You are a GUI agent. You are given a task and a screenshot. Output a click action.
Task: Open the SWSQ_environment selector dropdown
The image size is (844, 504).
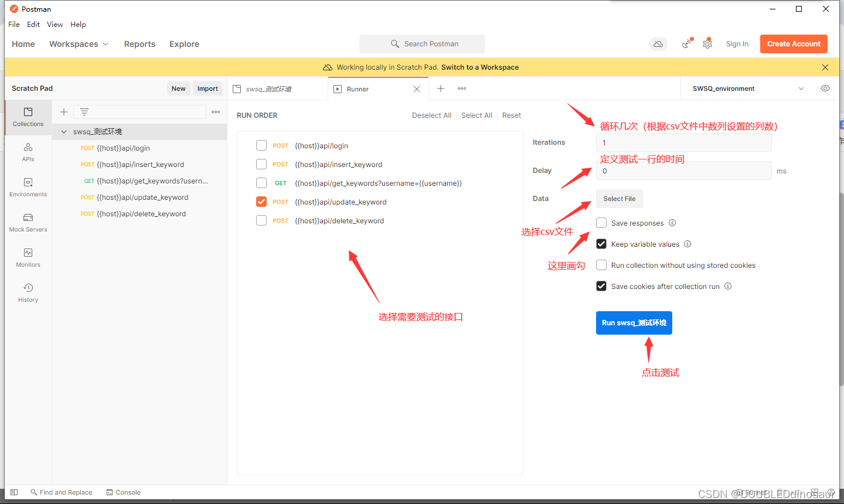click(748, 88)
